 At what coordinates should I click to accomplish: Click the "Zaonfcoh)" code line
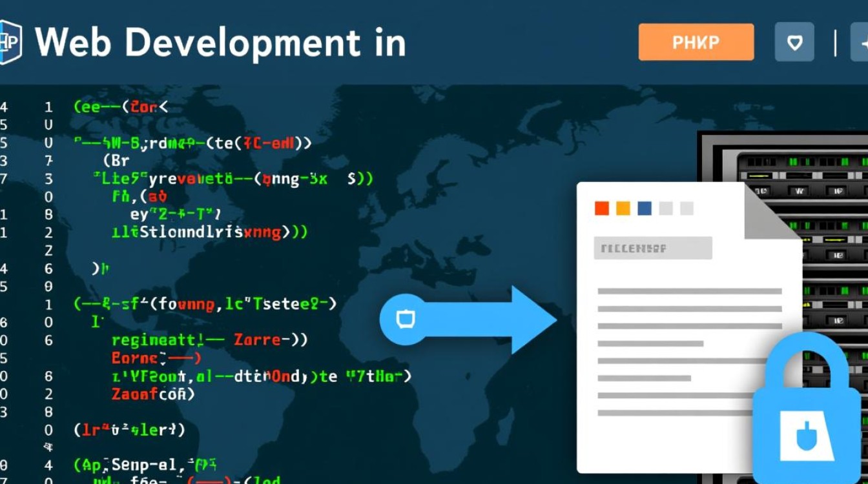[153, 394]
